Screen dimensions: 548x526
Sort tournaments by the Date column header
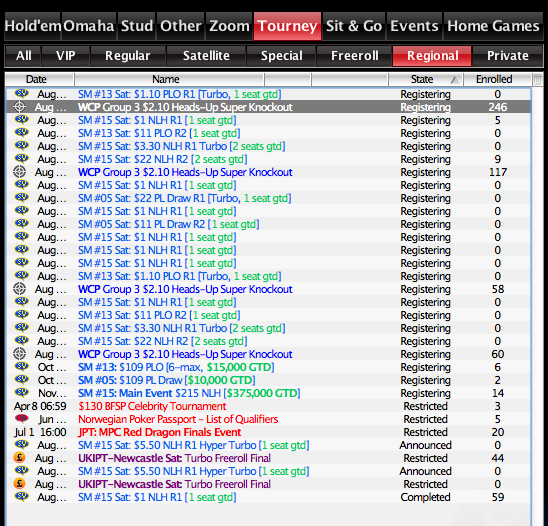(36, 79)
